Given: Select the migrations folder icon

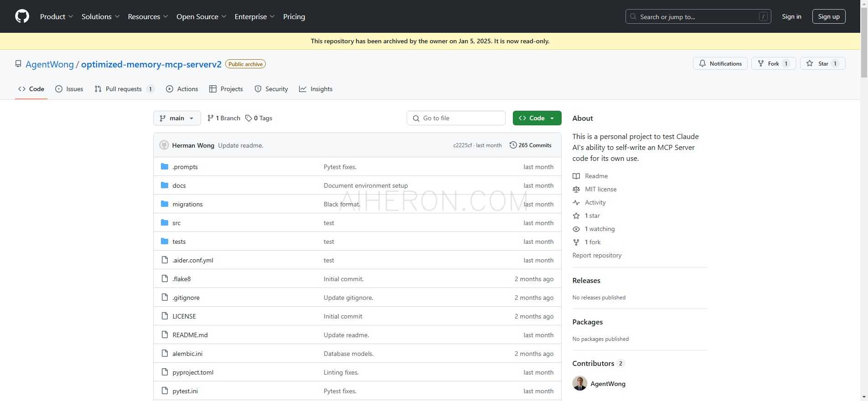Looking at the screenshot, I should (165, 204).
